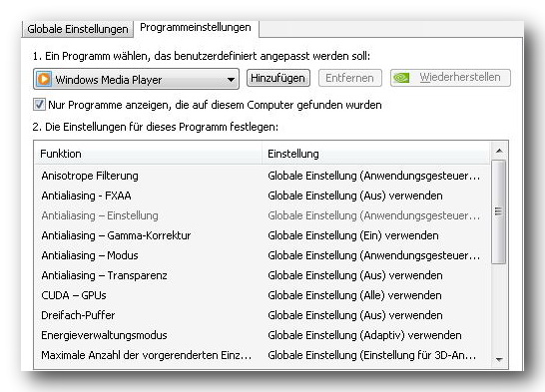Screen dimensions: 545x392
Task: Select the Antialiasing – Transparenz row
Action: [263, 275]
